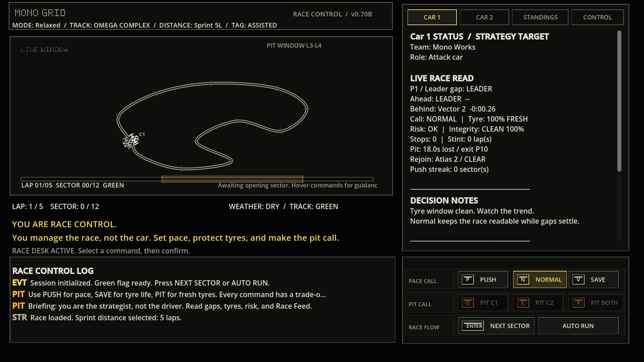Start AUTO RUN race flow

(578, 326)
